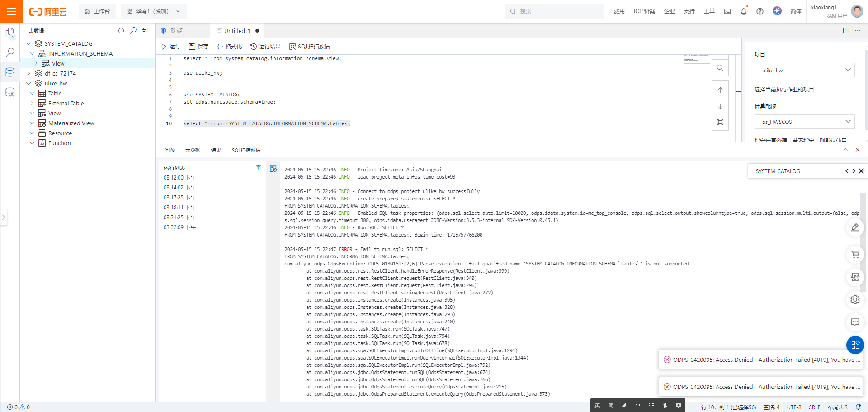
Task: Open the compute quota dropdown os_HWSCOS
Action: point(805,122)
